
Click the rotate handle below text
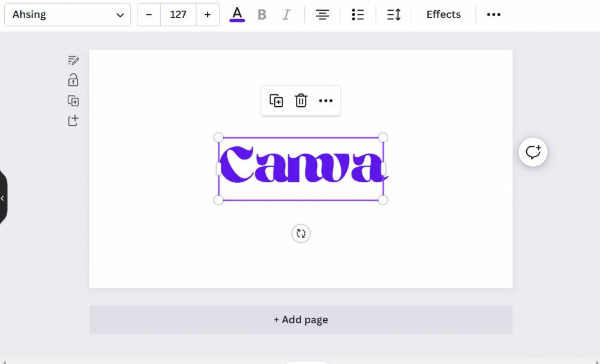point(301,233)
